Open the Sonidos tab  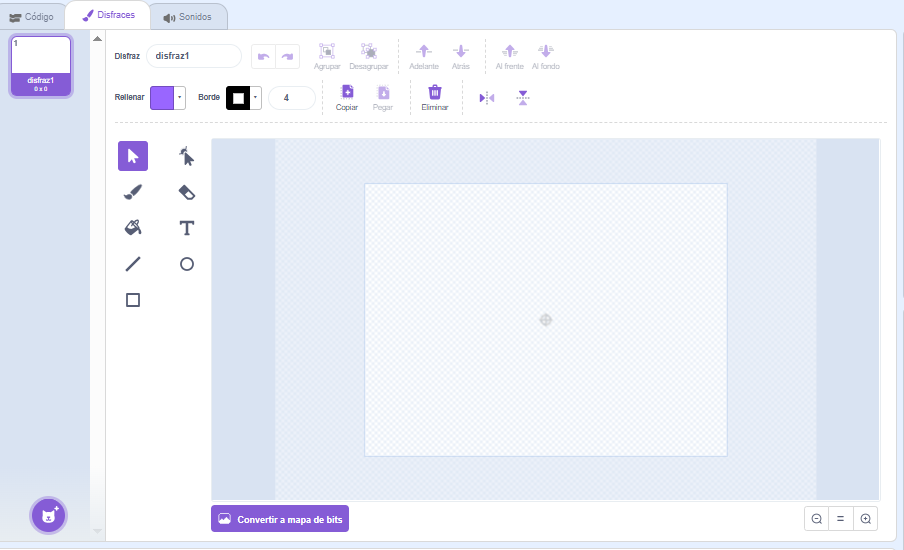coord(187,17)
